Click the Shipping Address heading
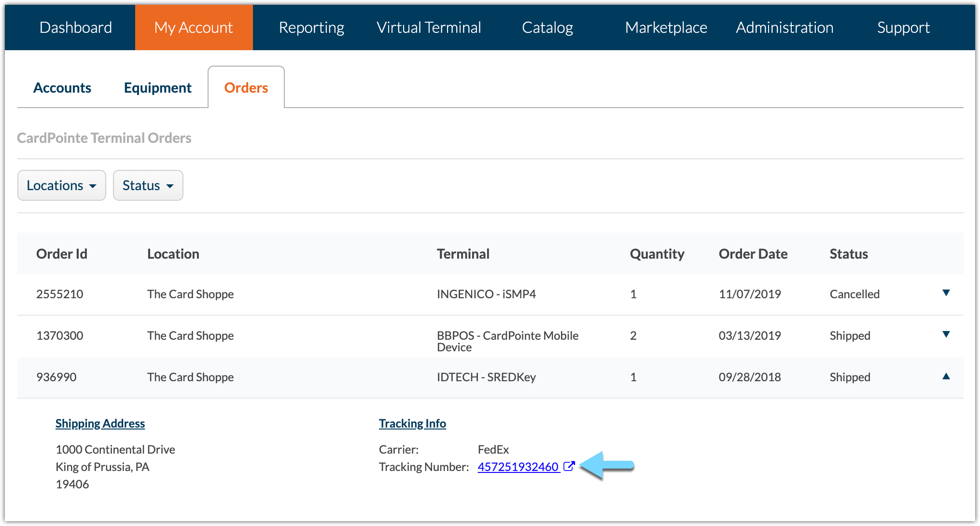The image size is (980, 526). 100,423
